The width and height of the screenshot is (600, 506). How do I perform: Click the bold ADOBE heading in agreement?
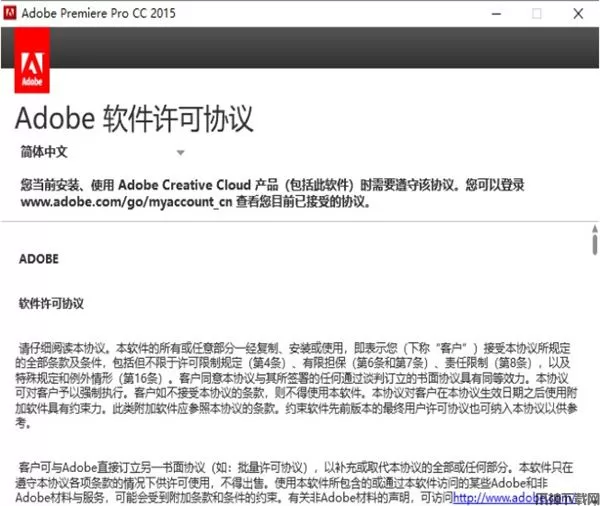(x=39, y=259)
